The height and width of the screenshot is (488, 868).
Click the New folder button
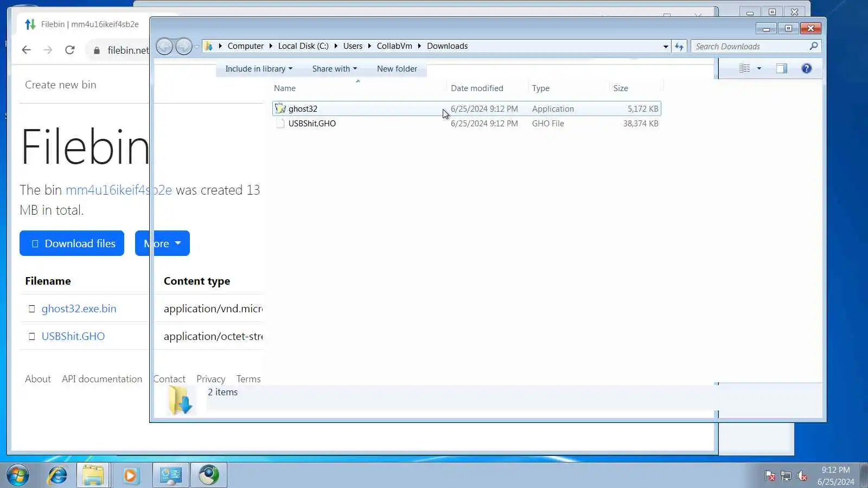click(397, 69)
